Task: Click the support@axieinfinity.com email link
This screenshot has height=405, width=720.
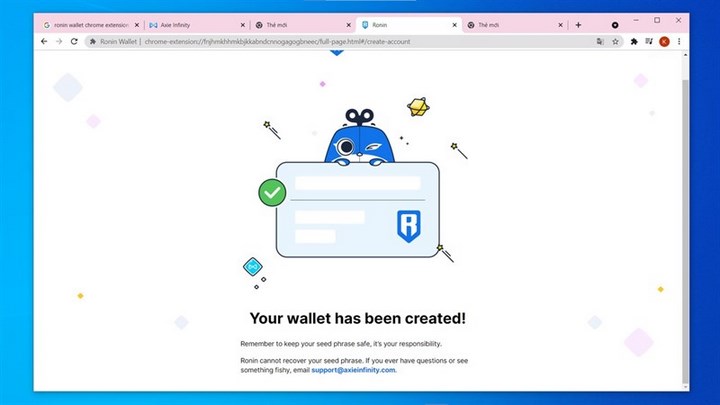Action: tap(353, 370)
